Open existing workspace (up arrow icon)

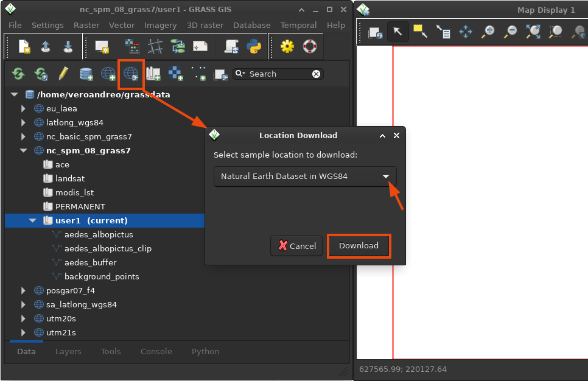pos(46,47)
